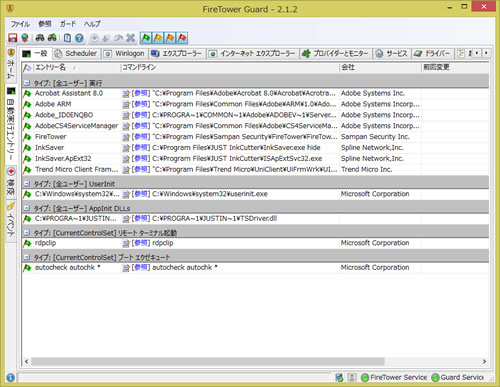Click the blue info icon in status bar
This screenshot has height=387, width=500.
(11, 378)
